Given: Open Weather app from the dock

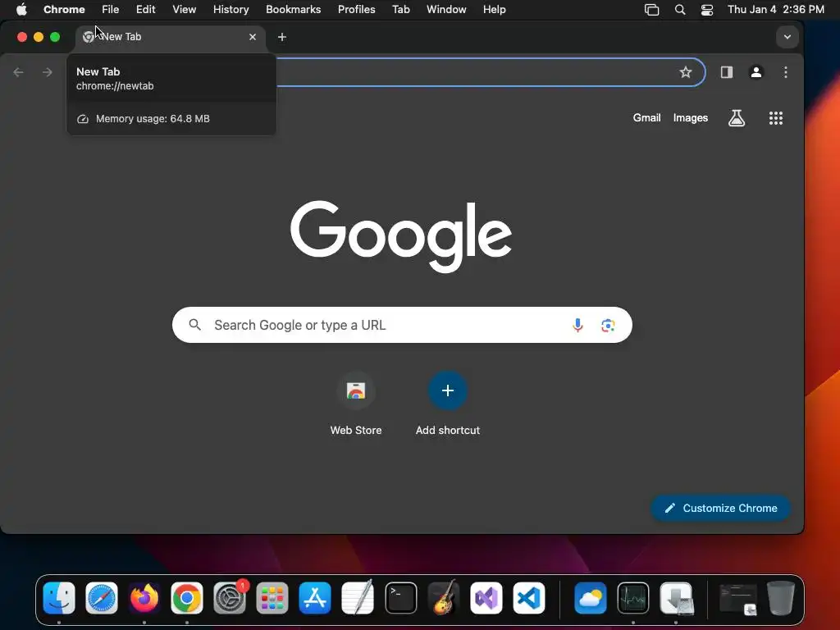Looking at the screenshot, I should 591,598.
